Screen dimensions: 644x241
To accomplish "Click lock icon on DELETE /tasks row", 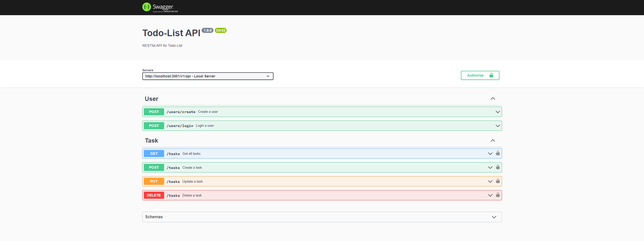I will [498, 195].
